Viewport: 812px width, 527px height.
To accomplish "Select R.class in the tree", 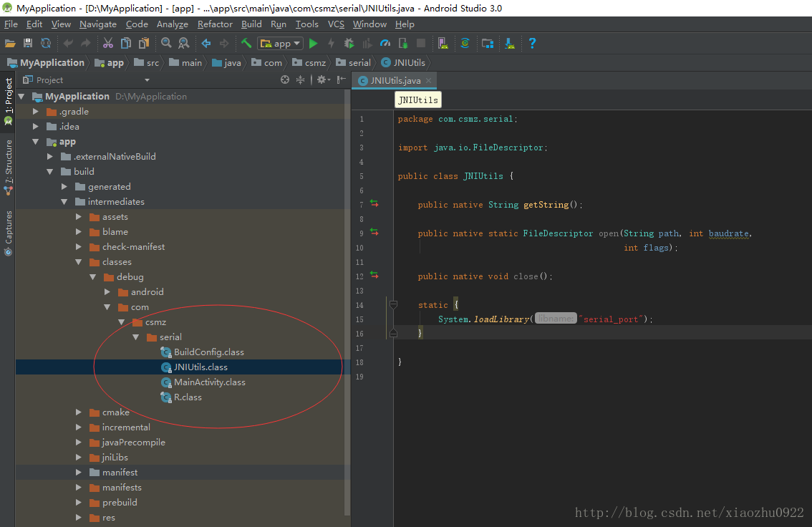I will point(181,397).
